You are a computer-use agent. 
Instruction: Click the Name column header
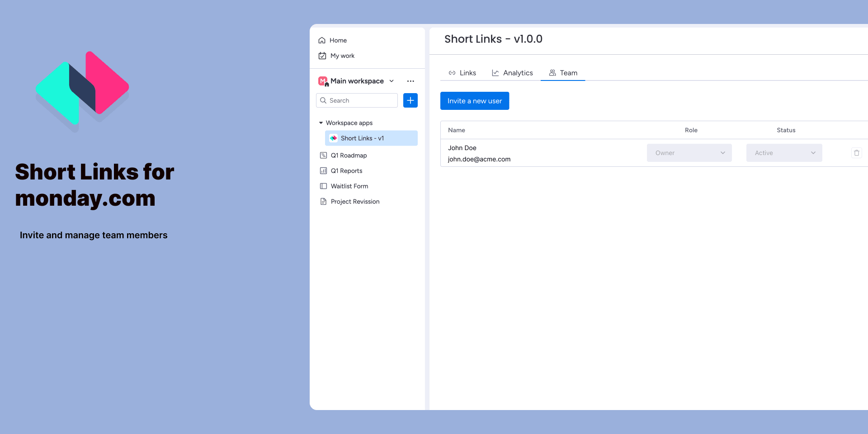point(457,130)
